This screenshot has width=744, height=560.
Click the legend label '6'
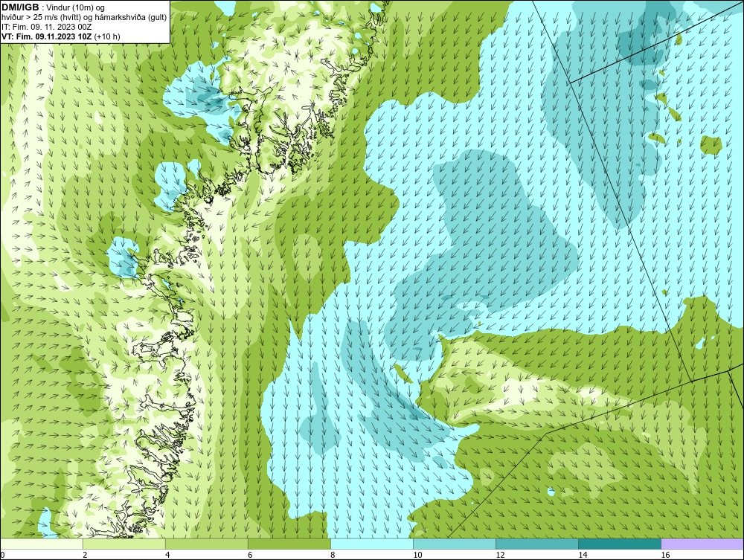[250, 555]
